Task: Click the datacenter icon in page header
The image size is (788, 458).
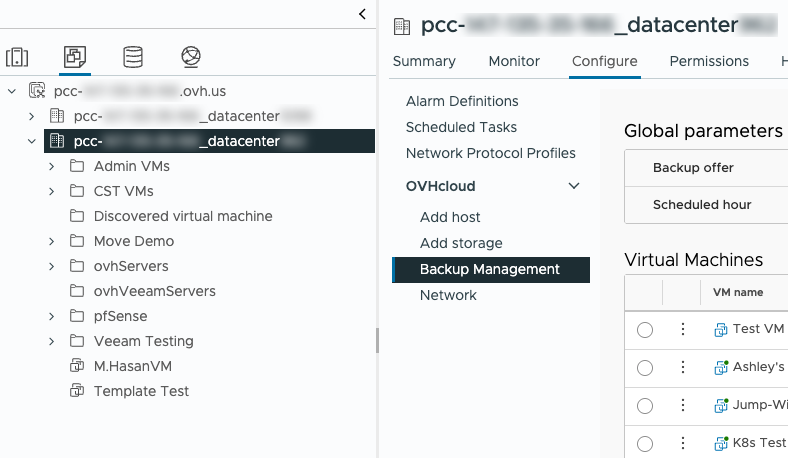Action: tap(402, 26)
